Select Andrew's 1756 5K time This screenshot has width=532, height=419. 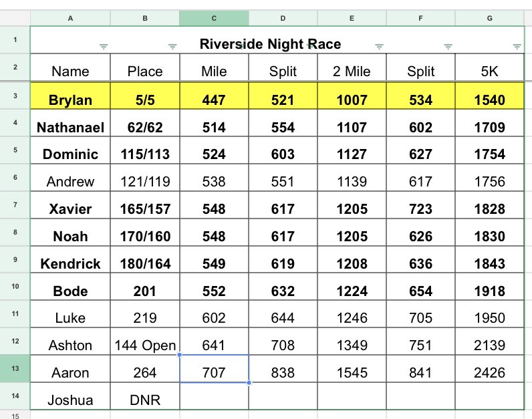point(490,178)
